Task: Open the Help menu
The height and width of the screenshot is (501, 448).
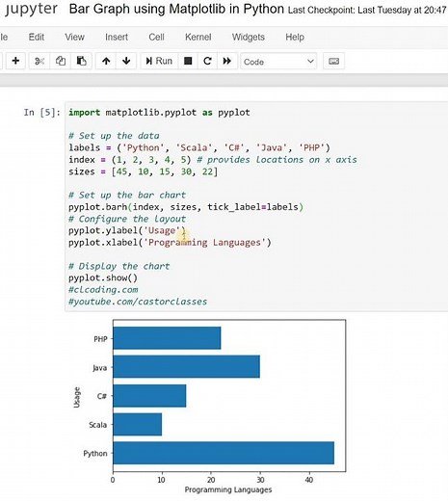Action: click(295, 37)
